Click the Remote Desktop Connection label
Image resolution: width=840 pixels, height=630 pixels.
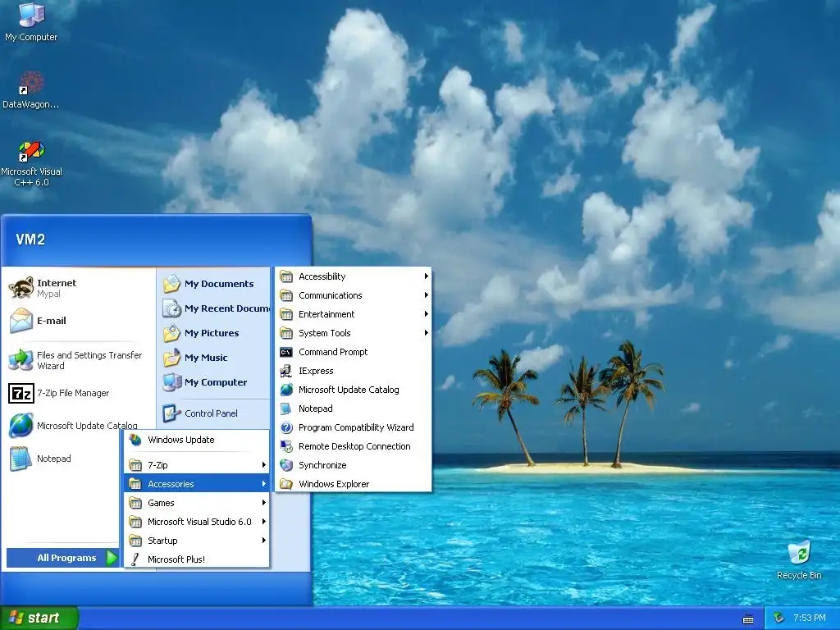354,446
